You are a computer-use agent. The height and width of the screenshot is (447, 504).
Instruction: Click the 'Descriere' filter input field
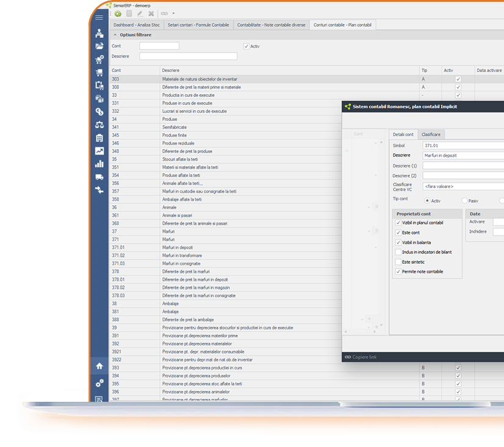pos(188,56)
